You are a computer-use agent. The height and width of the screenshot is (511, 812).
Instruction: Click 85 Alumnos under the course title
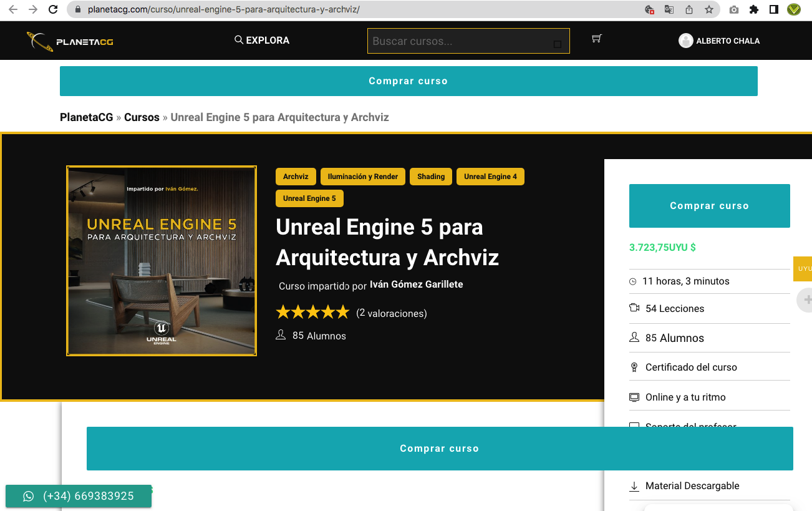pos(319,336)
